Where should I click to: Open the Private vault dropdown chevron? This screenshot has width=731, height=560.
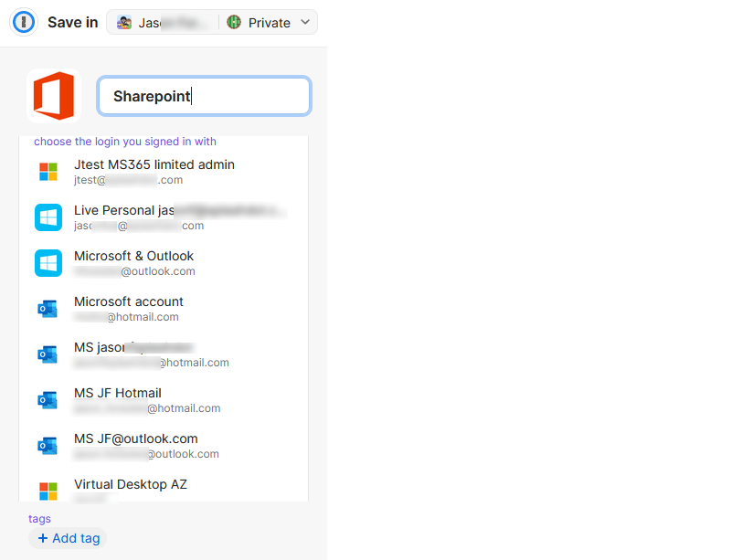305,23
